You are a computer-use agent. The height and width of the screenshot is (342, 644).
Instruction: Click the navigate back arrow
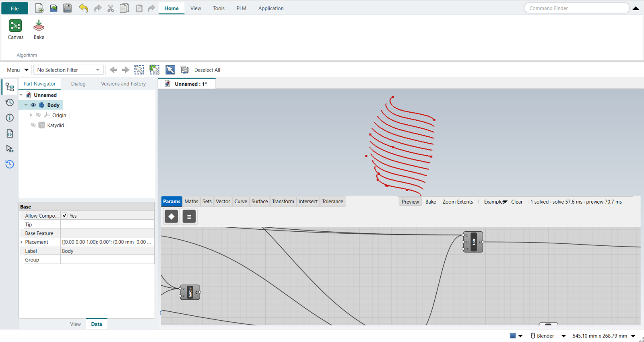(x=114, y=70)
